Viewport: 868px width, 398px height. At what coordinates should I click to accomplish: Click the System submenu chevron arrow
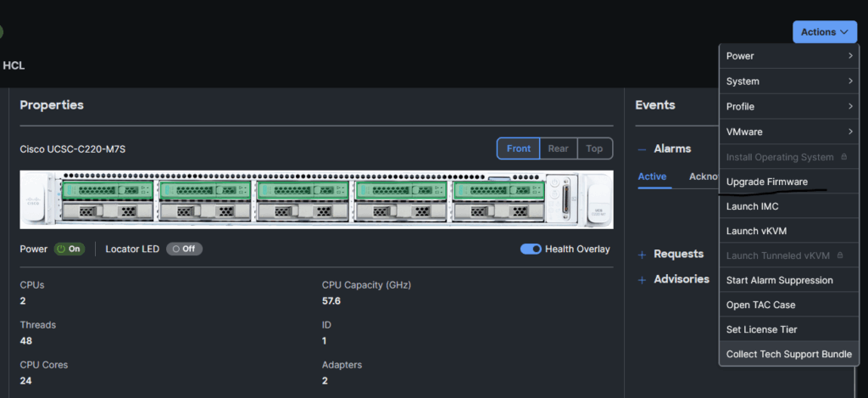coord(850,81)
